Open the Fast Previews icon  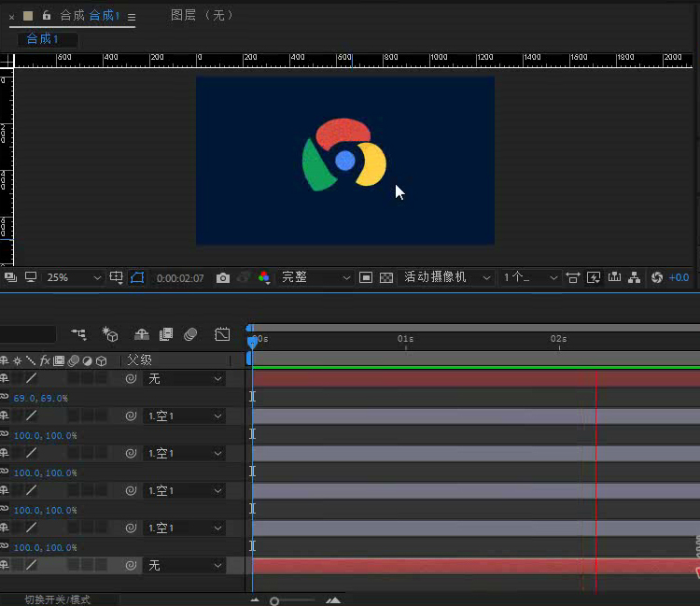[x=594, y=277]
